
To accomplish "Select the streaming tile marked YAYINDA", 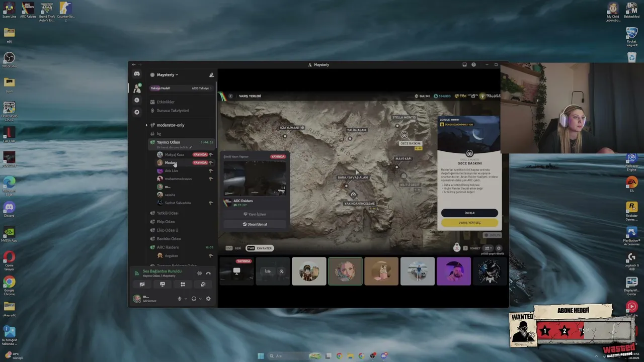I will pyautogui.click(x=236, y=271).
